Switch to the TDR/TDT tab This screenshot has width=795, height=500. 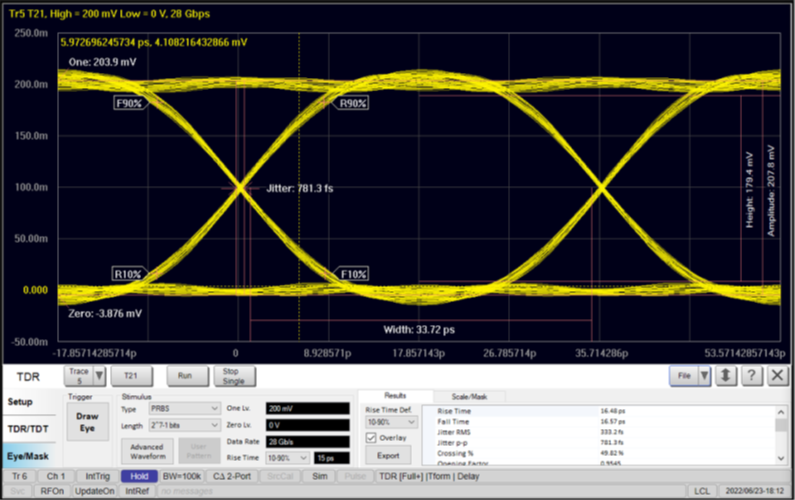coord(28,429)
